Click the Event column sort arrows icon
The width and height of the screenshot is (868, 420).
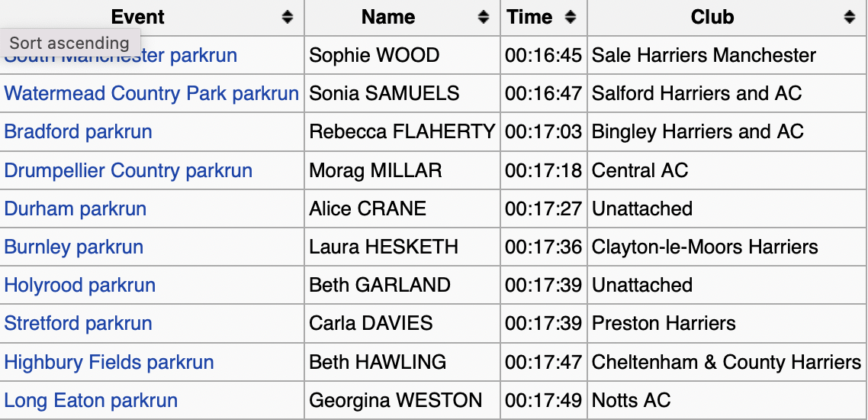(287, 17)
